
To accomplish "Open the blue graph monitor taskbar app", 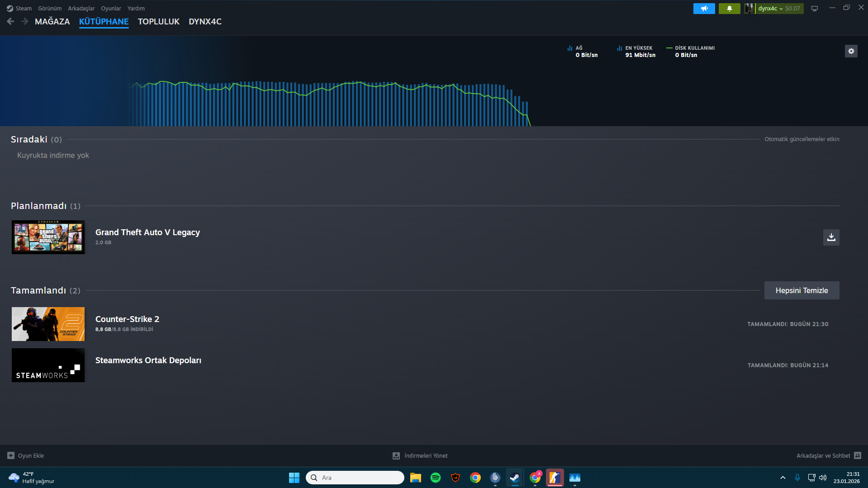I will 575,478.
